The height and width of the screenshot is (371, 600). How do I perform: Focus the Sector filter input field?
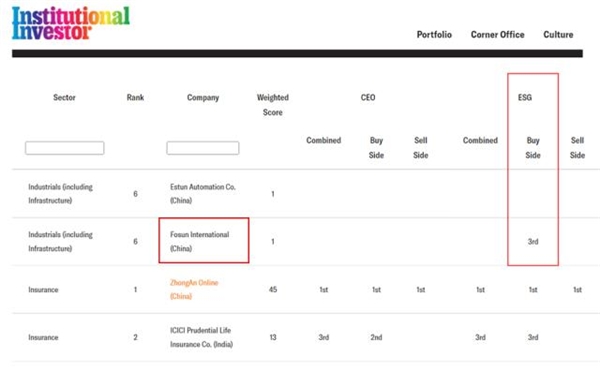[x=65, y=148]
